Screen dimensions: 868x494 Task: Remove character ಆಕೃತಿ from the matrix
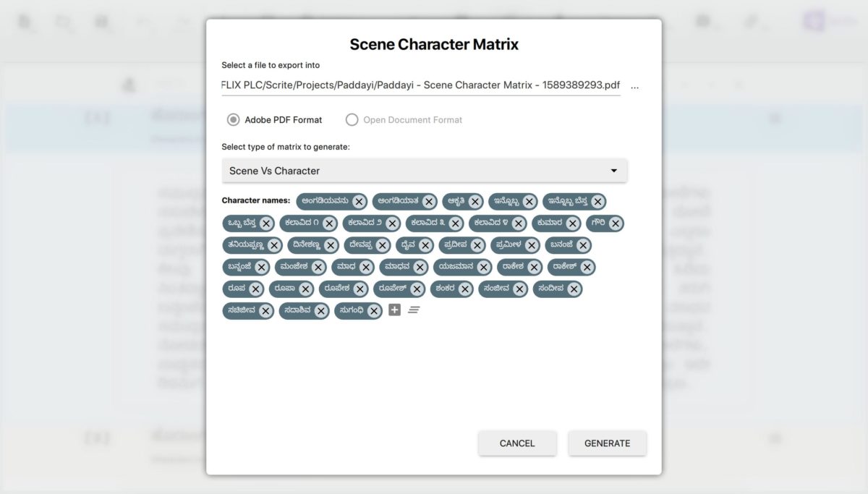tap(475, 202)
